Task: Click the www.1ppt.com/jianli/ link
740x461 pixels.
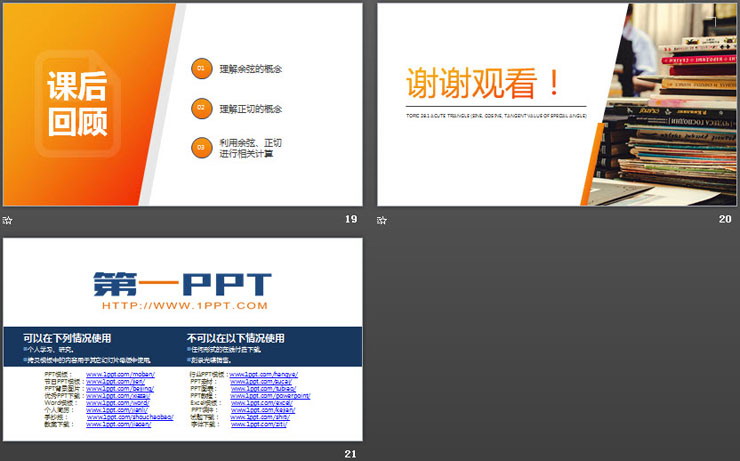Action: [117, 410]
